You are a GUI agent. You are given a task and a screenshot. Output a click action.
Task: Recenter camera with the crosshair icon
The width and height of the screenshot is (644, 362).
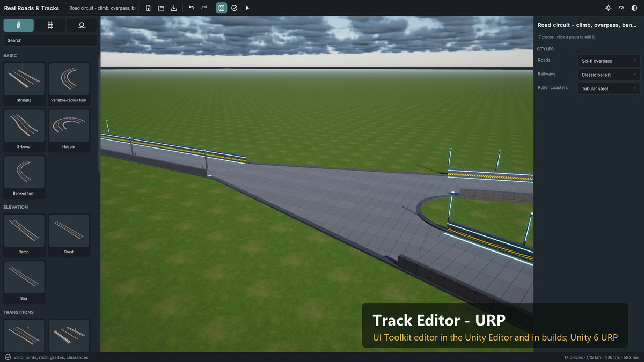click(608, 8)
